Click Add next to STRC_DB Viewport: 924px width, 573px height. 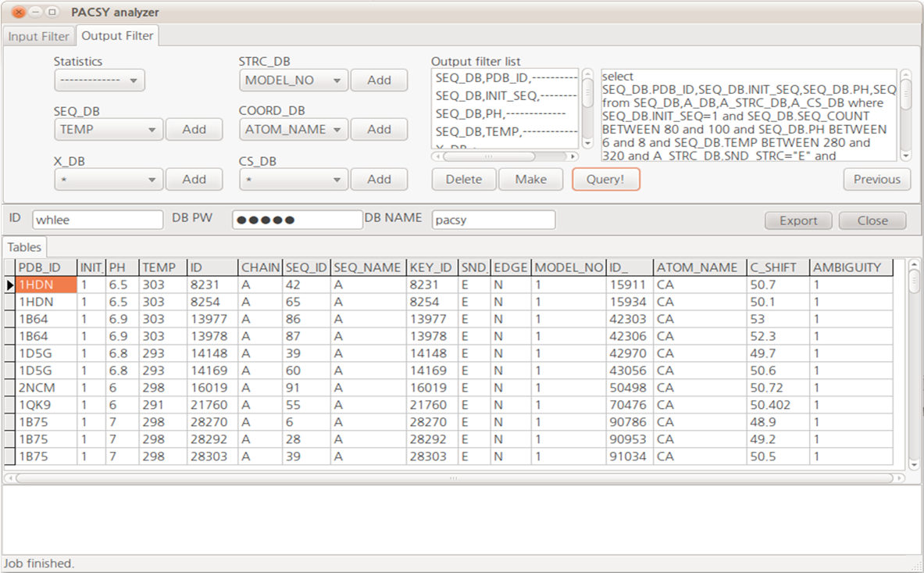379,81
